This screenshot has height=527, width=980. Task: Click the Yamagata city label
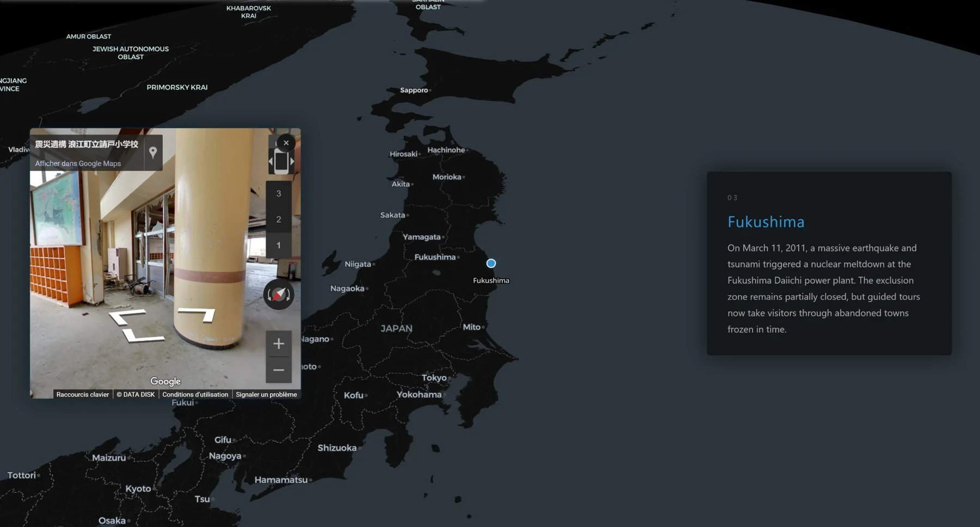(x=421, y=237)
